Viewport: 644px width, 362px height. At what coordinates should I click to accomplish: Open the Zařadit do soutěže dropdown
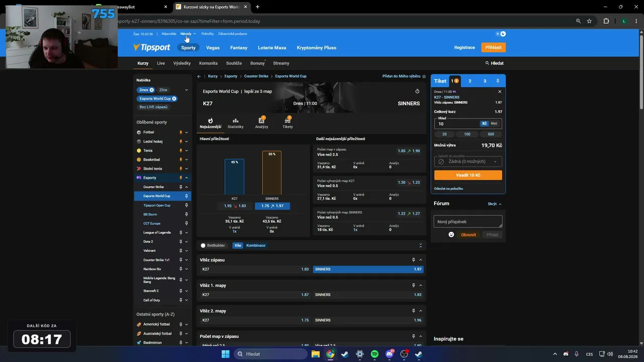(468, 161)
